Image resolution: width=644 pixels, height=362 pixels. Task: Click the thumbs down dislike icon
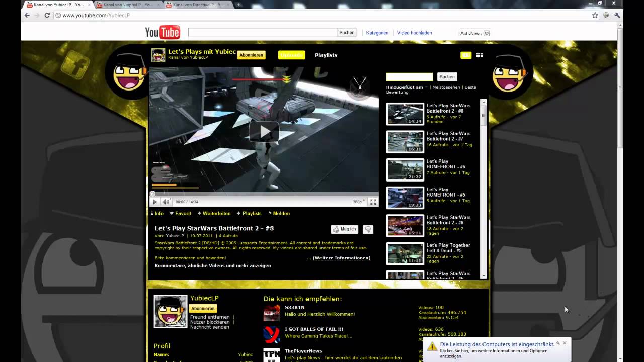(x=368, y=229)
